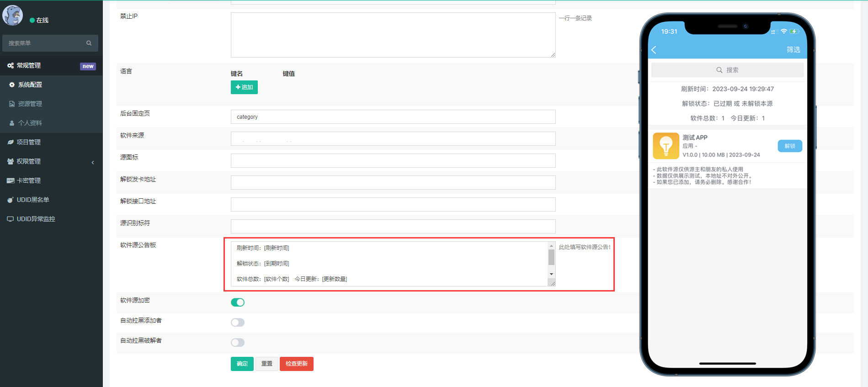Click the 此处填写软件源公告! hint text

tap(585, 247)
